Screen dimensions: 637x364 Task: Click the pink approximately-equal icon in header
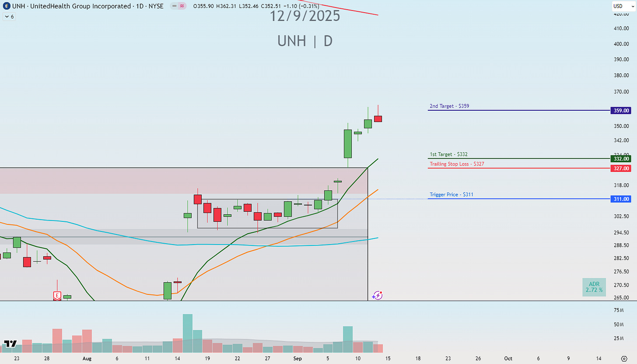(x=182, y=6)
